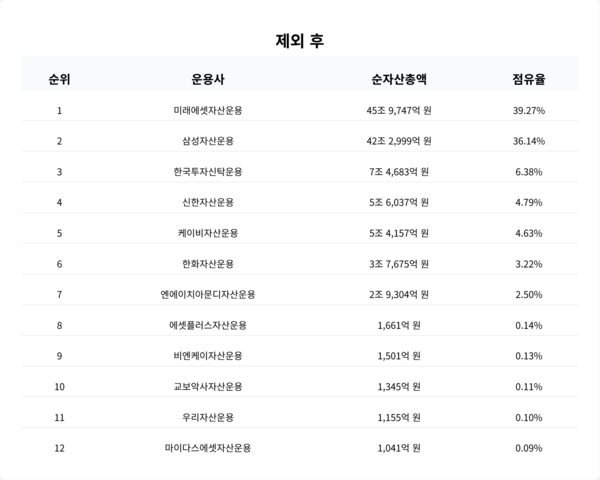Viewport: 600px width, 480px height.
Task: Click rank 10 in 교보악사자산운용 row
Action: (x=59, y=387)
